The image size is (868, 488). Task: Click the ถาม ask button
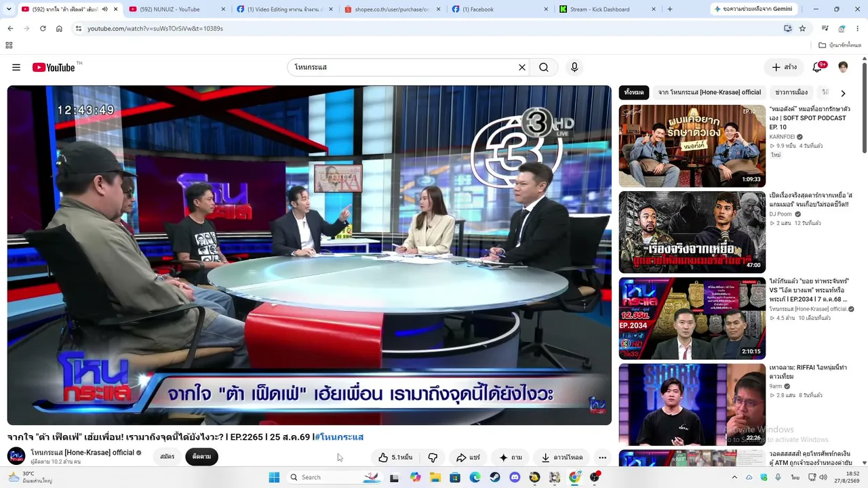coord(511,457)
